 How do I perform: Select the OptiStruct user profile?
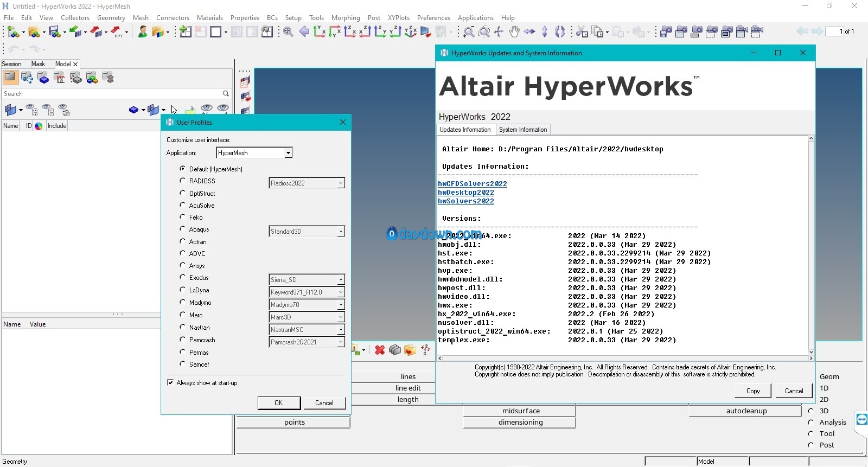(x=183, y=193)
